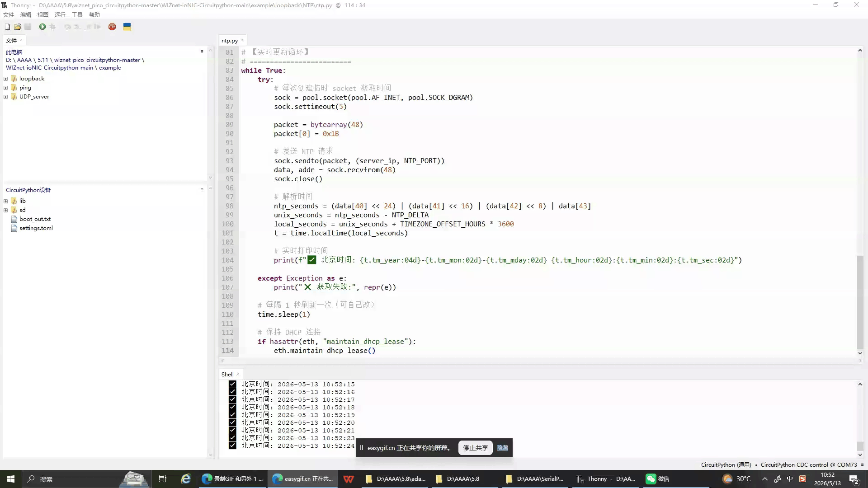Click the wiznet_pico_circuitpython-master path segment

pyautogui.click(x=97, y=60)
